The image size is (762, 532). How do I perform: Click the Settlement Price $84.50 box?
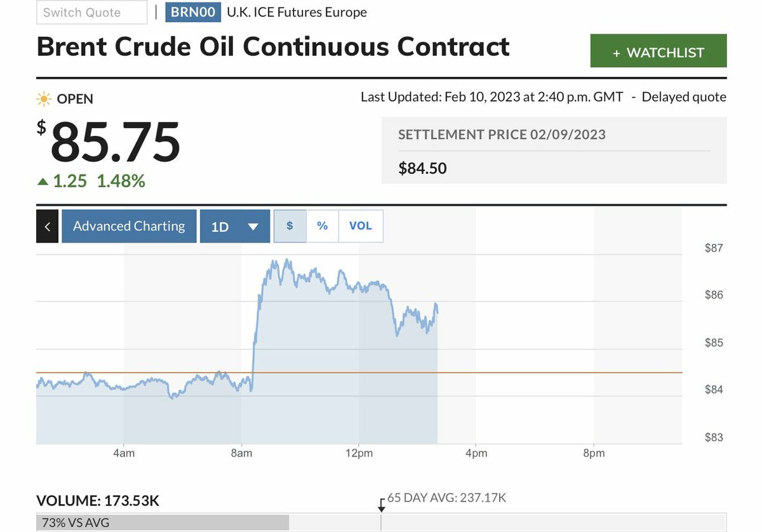[x=554, y=151]
